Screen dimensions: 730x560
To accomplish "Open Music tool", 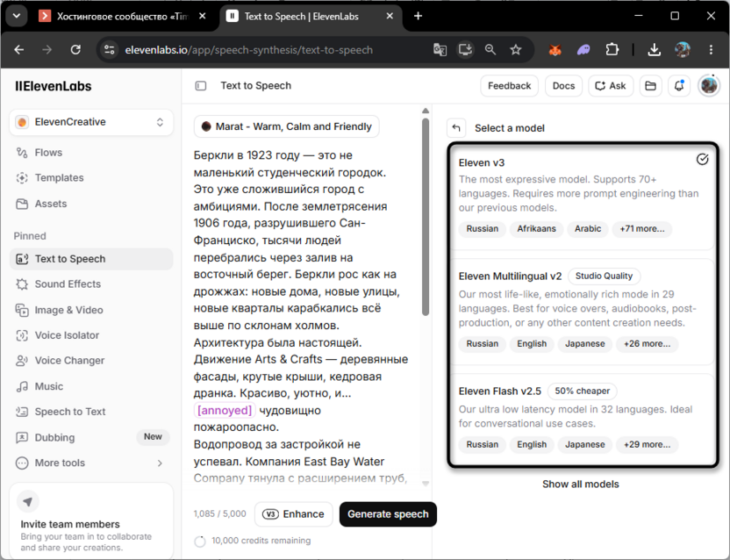I will 91,386.
